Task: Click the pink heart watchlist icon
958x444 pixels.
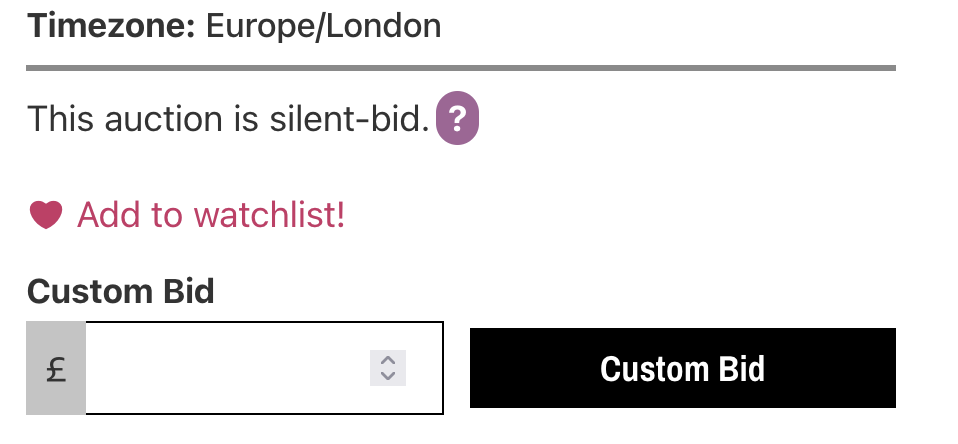Action: click(x=46, y=215)
